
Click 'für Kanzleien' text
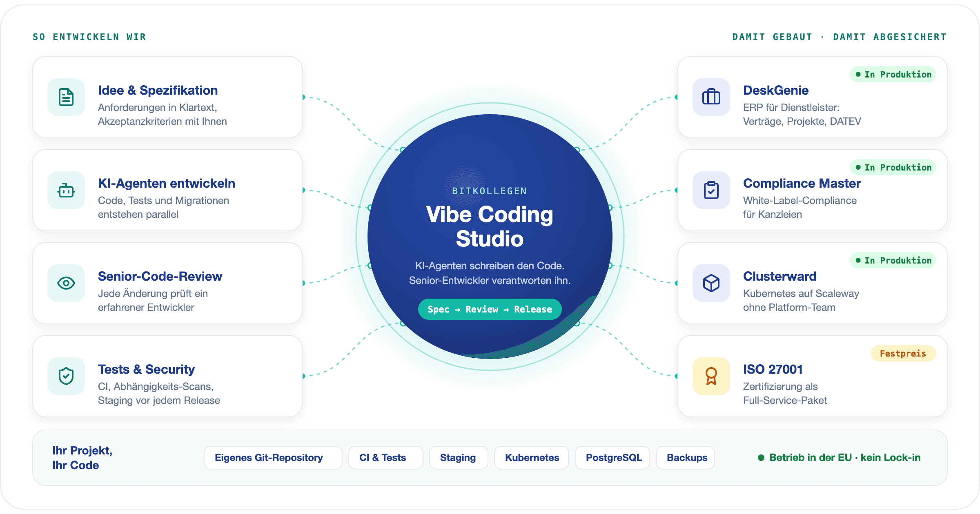(773, 214)
